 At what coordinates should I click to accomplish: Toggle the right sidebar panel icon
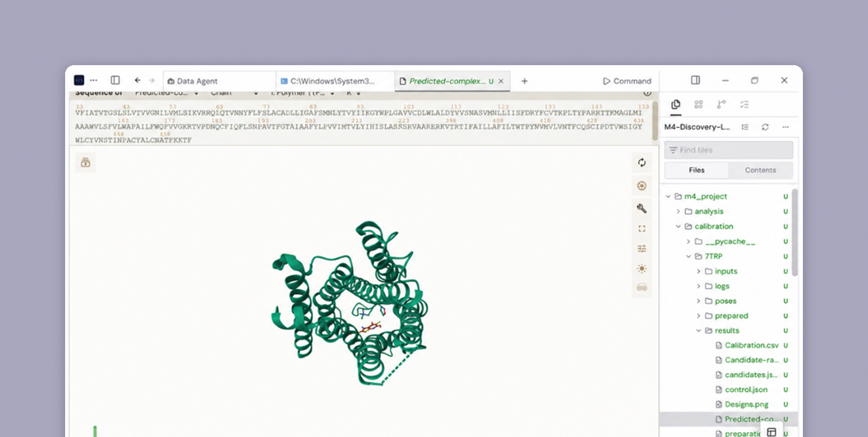[695, 80]
